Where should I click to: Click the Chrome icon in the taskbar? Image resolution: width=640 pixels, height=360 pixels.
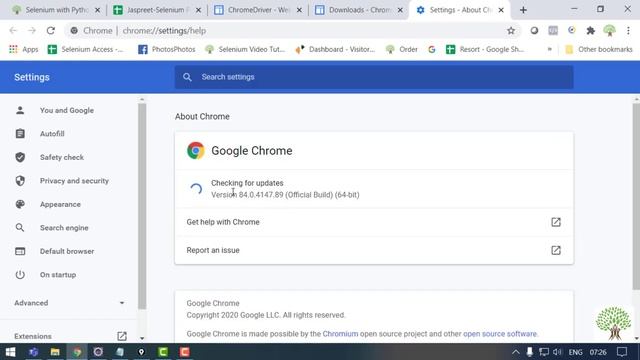tap(77, 352)
